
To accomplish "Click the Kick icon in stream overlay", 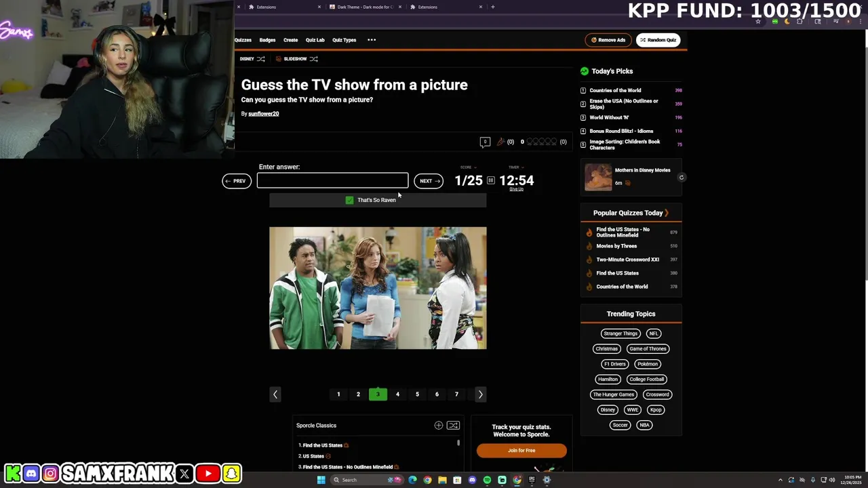I will pyautogui.click(x=12, y=473).
